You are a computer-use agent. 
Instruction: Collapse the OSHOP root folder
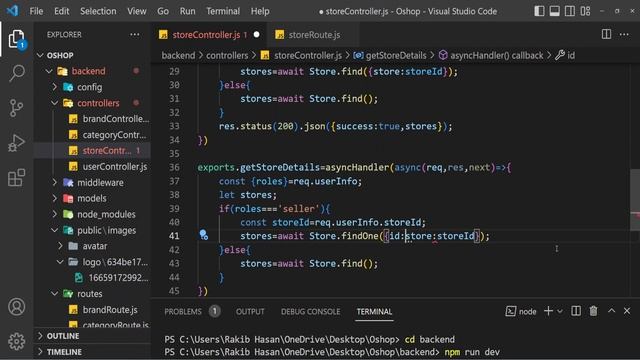coord(60,55)
